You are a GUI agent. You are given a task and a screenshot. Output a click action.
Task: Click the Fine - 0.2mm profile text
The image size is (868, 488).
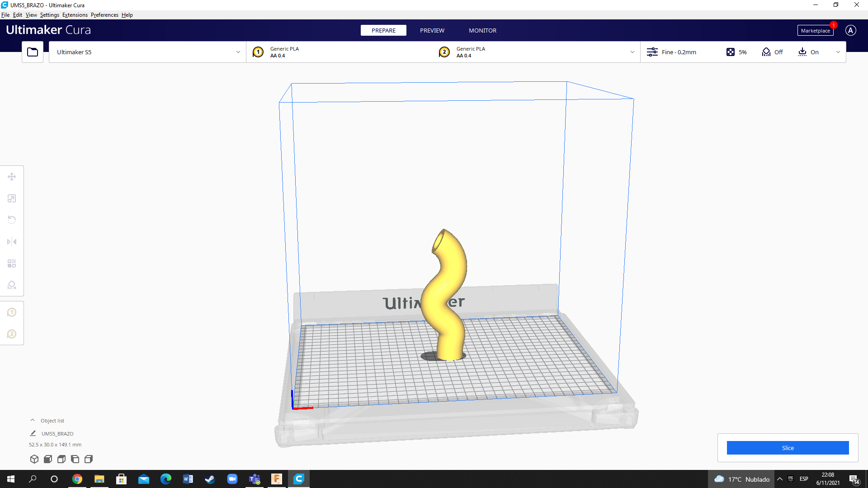679,52
